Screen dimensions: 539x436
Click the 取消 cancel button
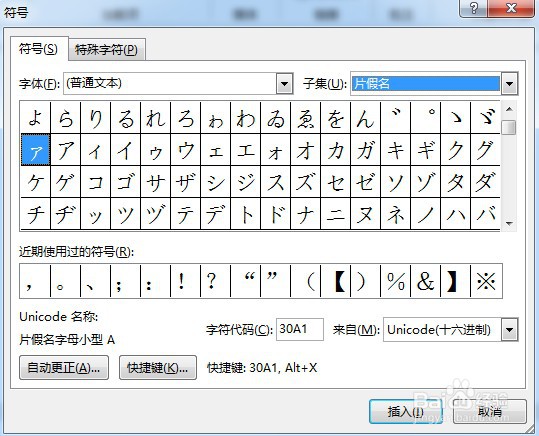click(490, 411)
